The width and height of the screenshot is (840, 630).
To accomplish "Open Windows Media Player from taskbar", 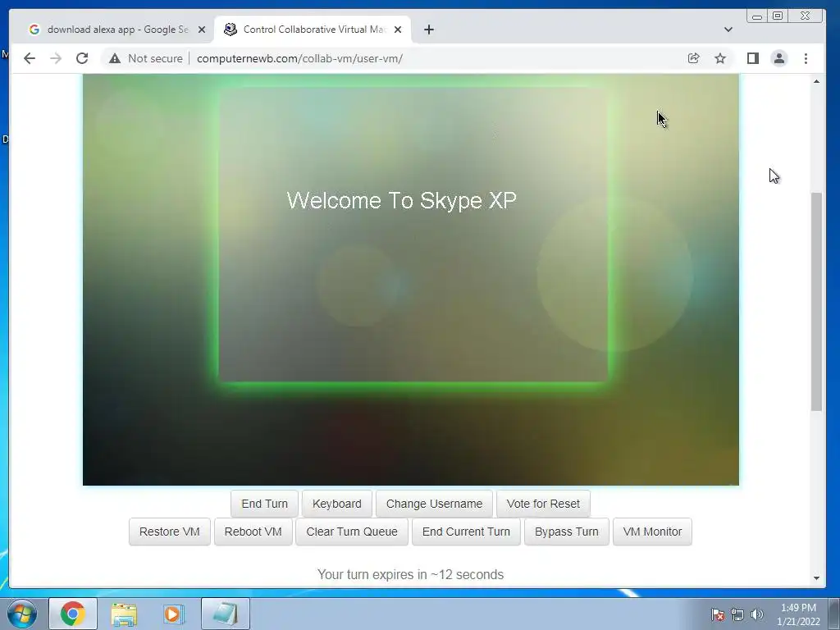I will point(174,614).
